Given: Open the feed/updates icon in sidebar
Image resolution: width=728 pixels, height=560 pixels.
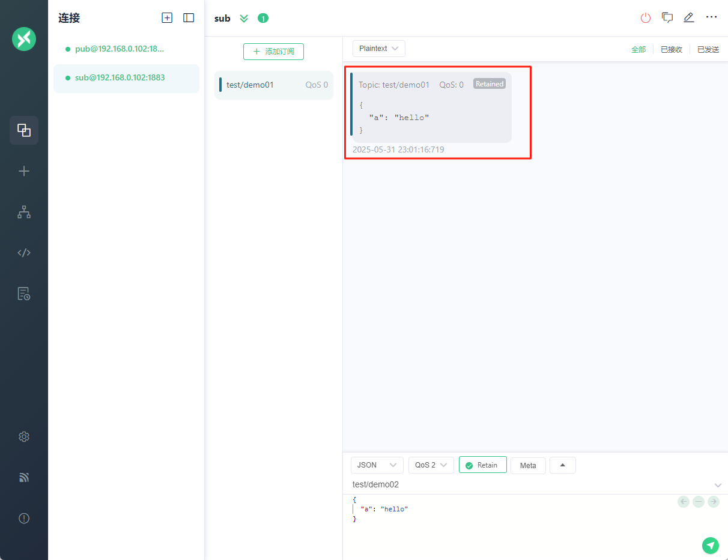Looking at the screenshot, I should (x=24, y=478).
